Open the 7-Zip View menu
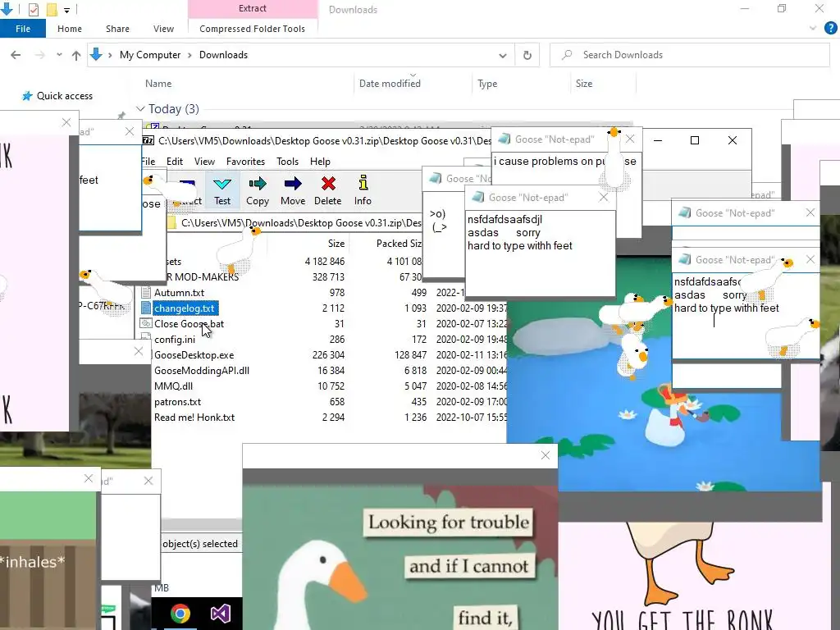The height and width of the screenshot is (630, 840). [204, 162]
